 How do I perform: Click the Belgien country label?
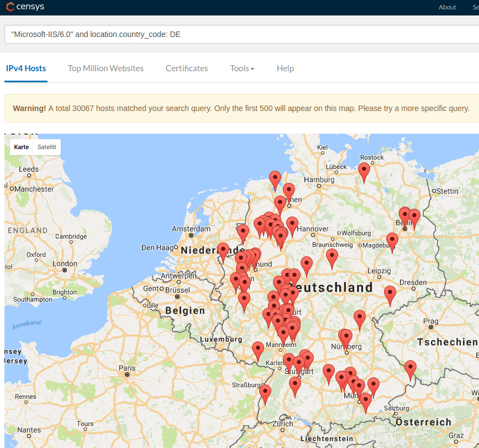click(185, 310)
